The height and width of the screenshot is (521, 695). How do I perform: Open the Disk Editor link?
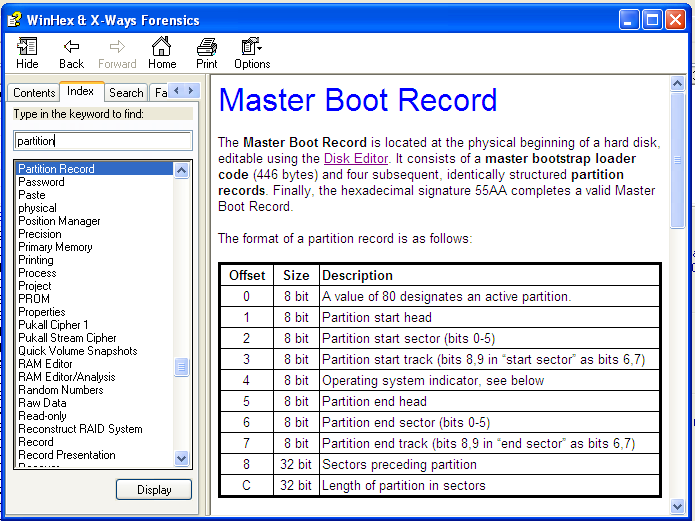355,158
